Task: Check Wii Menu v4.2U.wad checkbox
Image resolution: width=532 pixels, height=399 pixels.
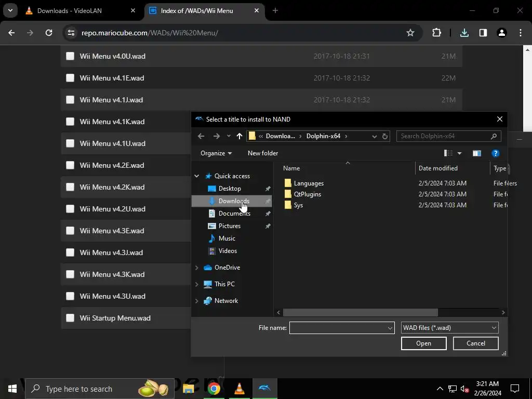Action: click(x=70, y=209)
